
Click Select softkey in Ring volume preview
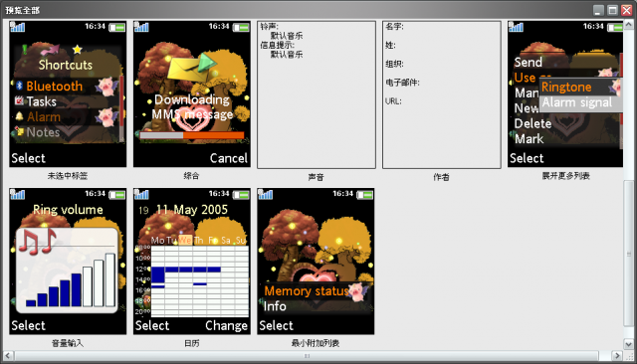(x=29, y=325)
